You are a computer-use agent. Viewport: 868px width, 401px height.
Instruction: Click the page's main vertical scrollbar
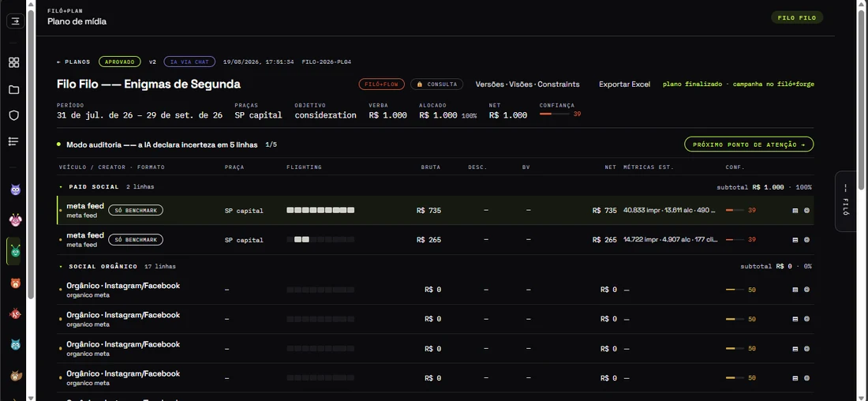pyautogui.click(x=862, y=99)
